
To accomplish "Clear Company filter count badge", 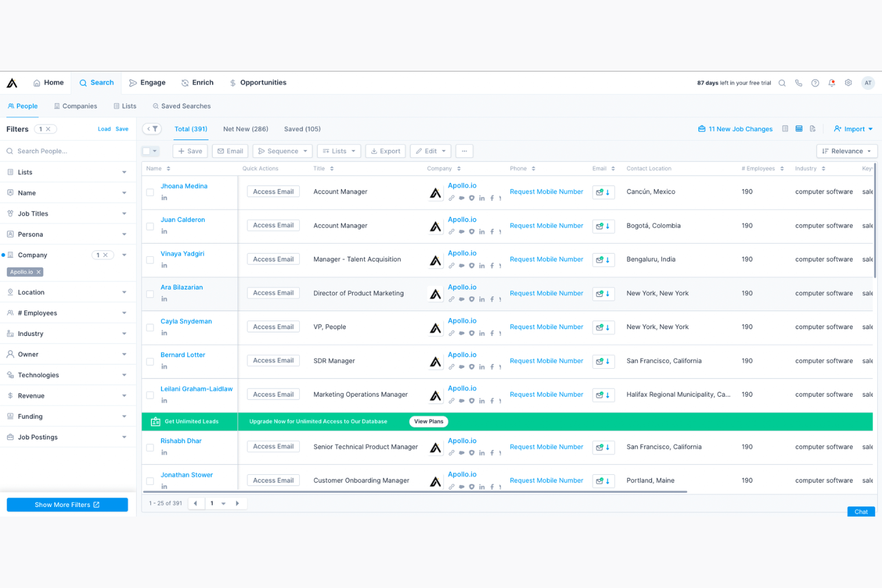I will (x=105, y=255).
